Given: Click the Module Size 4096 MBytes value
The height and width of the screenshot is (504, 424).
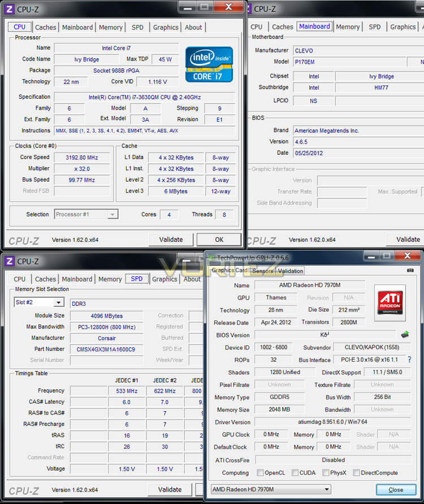Looking at the screenshot, I should coord(106,316).
